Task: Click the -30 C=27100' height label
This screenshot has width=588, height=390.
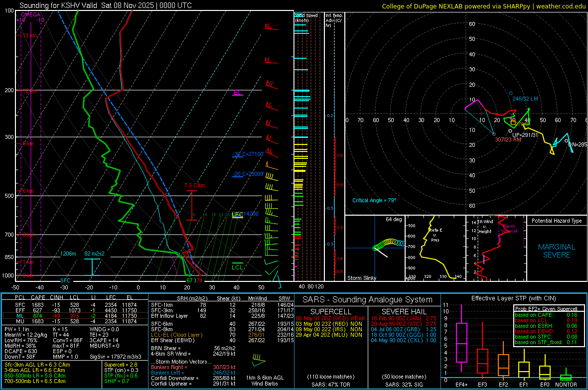Action: tap(248, 154)
